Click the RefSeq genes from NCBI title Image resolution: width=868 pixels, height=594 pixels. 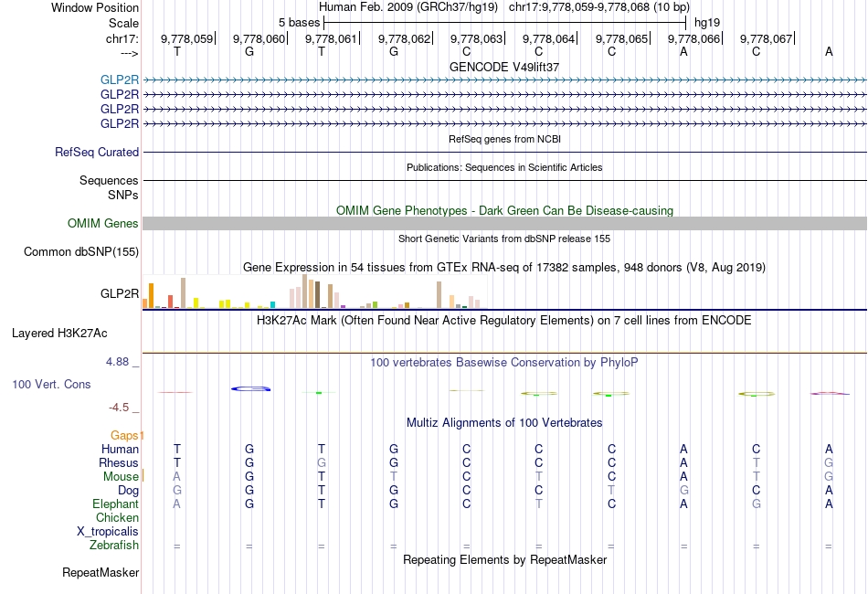click(x=504, y=139)
